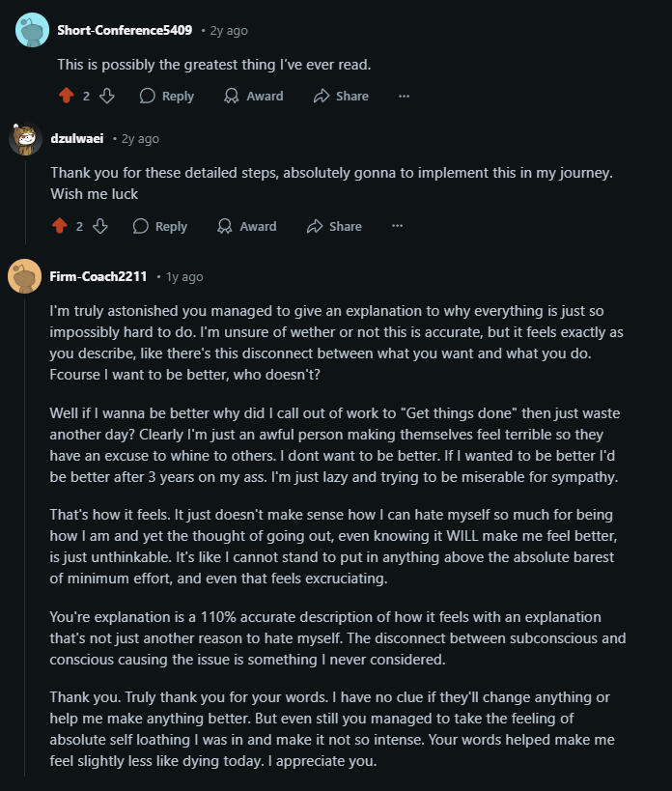Click the 1y ago timestamp
The height and width of the screenshot is (791, 672).
(x=184, y=276)
